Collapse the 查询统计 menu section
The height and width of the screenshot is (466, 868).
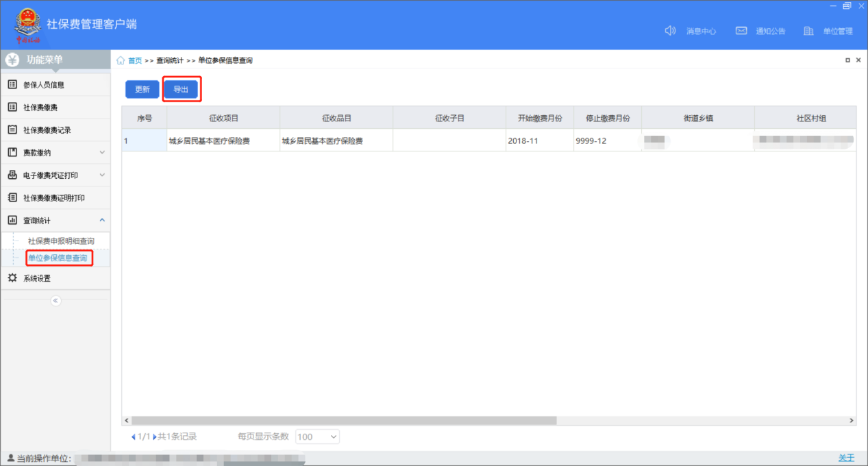102,220
